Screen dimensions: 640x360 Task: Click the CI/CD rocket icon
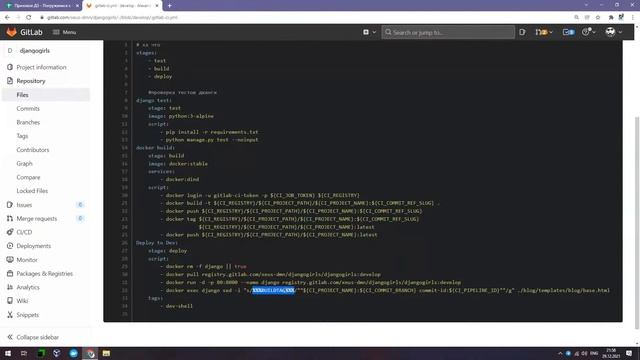(10, 232)
